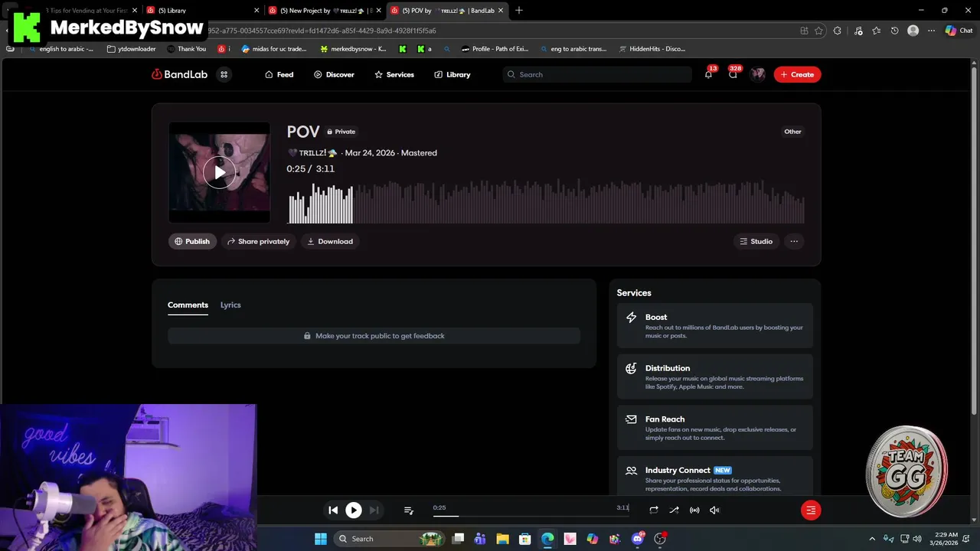Open the Copilot Chat button
This screenshot has height=551, width=980.
point(959,31)
